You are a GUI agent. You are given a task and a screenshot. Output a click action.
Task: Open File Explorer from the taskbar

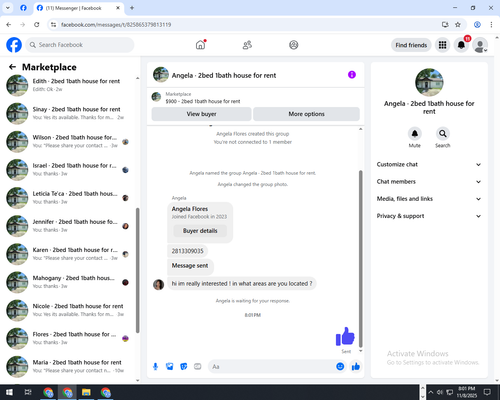tap(86, 392)
